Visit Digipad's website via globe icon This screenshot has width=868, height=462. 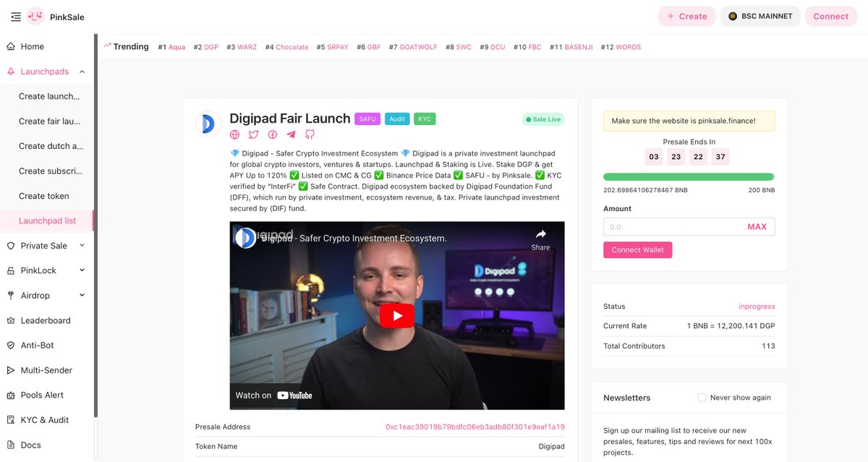click(x=234, y=134)
